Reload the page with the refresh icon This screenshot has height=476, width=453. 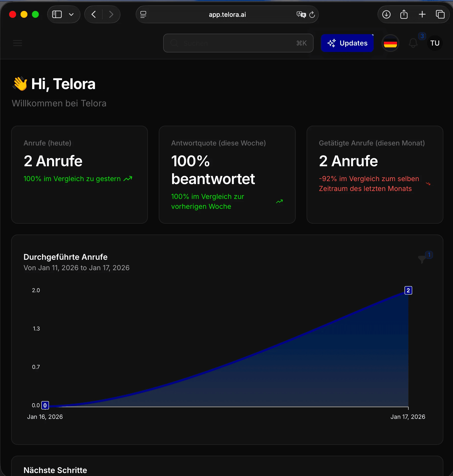click(312, 14)
